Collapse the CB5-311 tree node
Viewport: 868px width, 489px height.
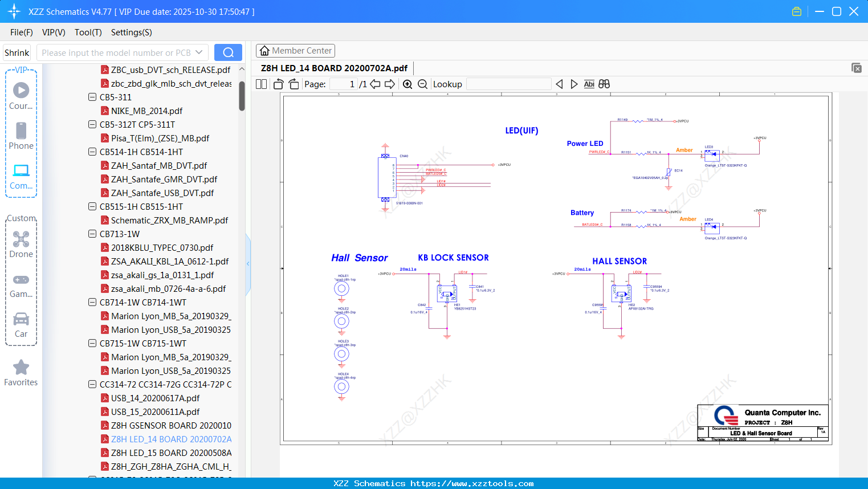(92, 97)
